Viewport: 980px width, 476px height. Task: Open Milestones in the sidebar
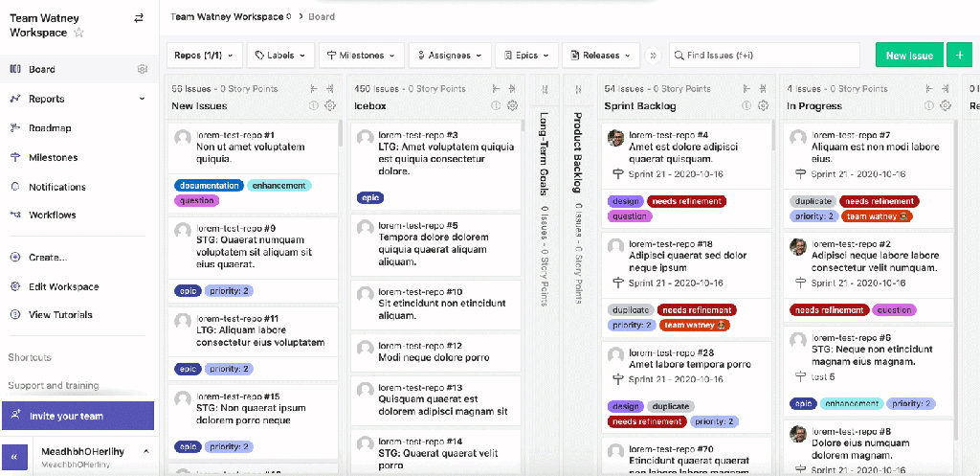(54, 158)
